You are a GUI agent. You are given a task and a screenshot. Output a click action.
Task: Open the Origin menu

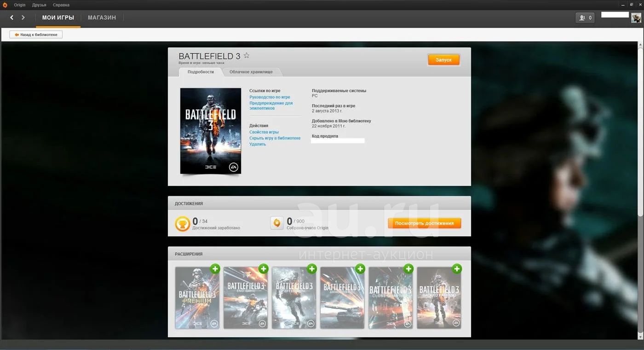click(x=20, y=5)
